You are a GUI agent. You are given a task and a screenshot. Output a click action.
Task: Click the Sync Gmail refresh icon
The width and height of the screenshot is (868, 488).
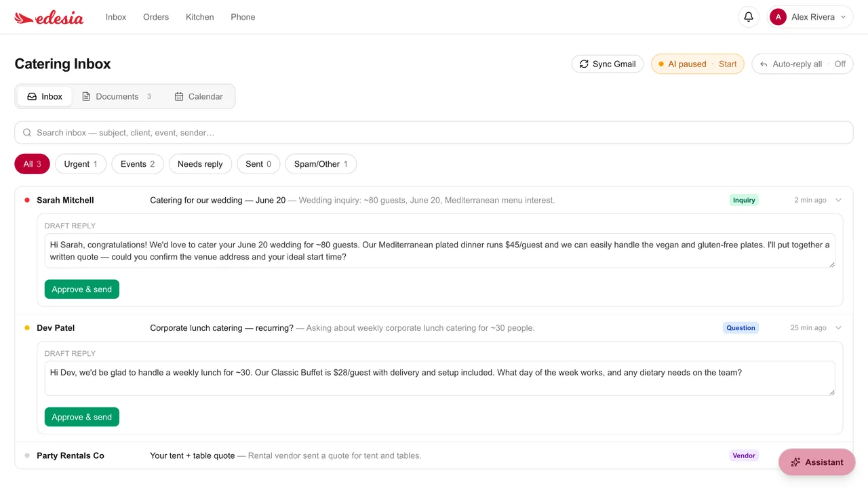tap(584, 64)
